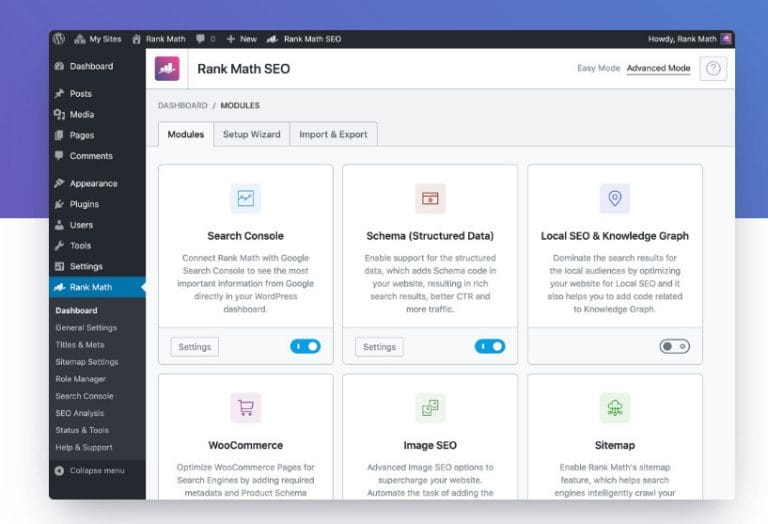Open the Import & Export tab
The width and height of the screenshot is (768, 524).
pos(334,134)
